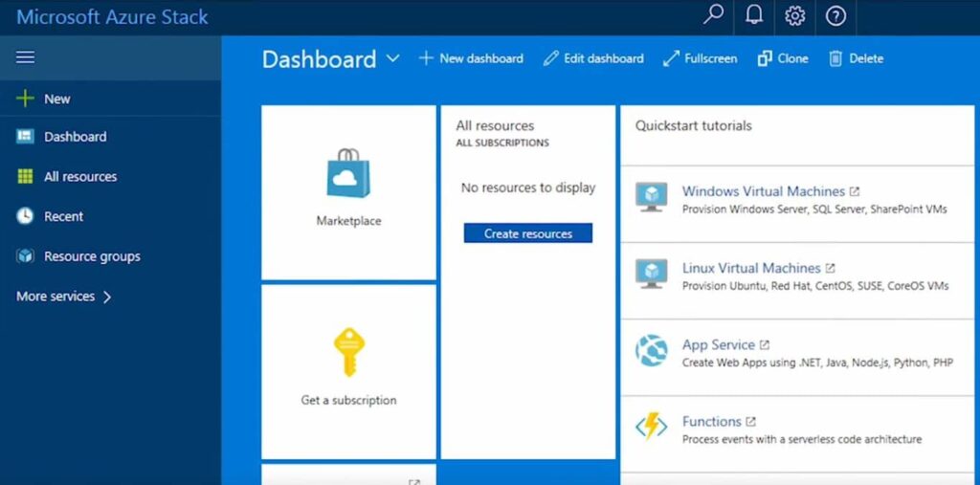Screen dimensions: 980x485
Task: Open Resource groups from the sidebar
Action: (91, 256)
